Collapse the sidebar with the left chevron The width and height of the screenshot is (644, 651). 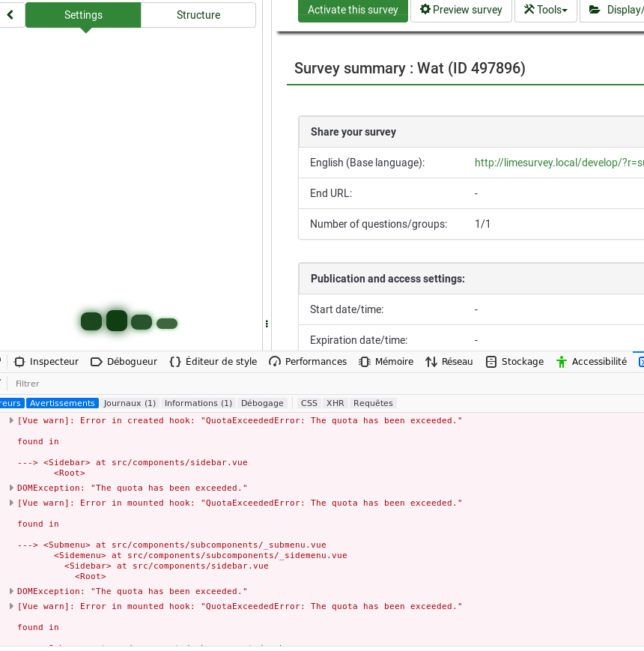10,15
